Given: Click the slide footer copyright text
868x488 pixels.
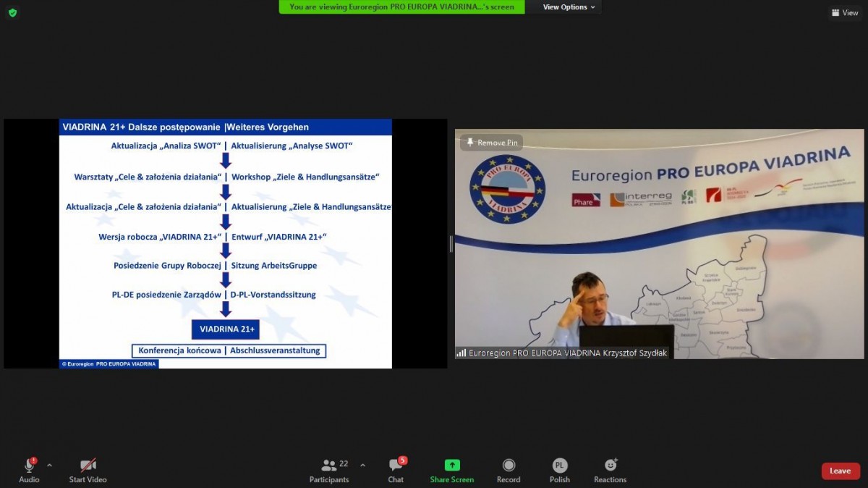Looking at the screenshot, I should (109, 363).
